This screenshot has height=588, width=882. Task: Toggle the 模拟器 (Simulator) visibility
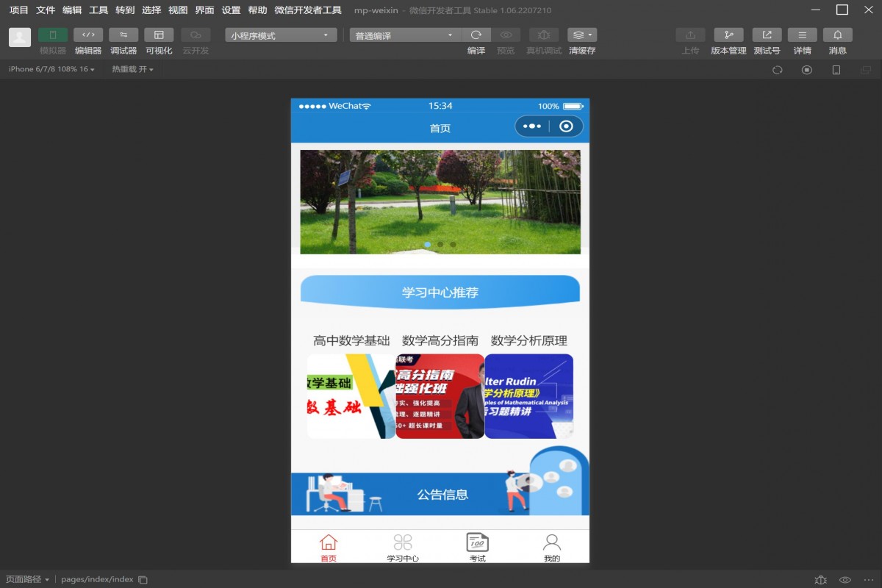pos(51,35)
